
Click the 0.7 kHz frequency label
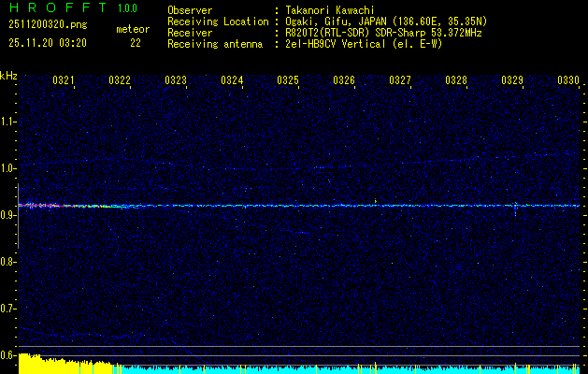point(8,309)
